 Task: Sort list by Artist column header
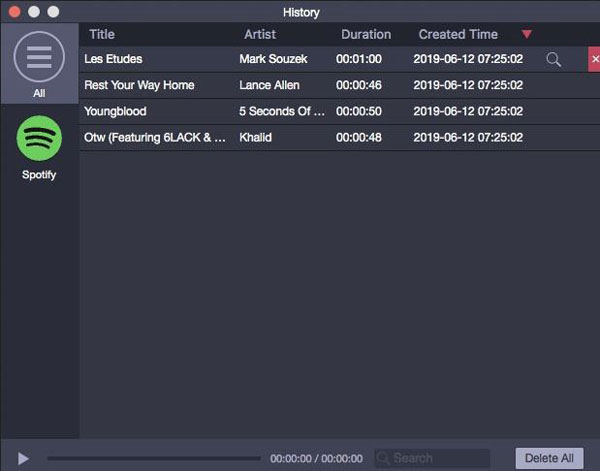click(x=260, y=35)
